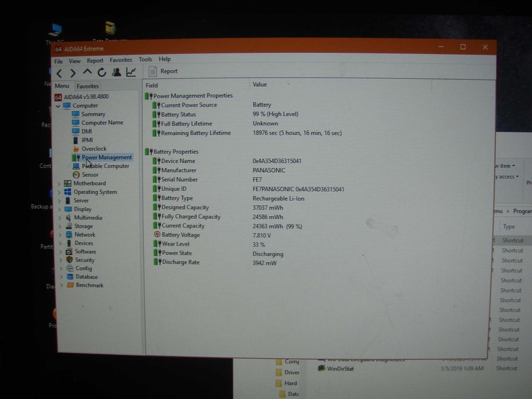
Task: Click the Software category icon
Action: click(x=69, y=252)
